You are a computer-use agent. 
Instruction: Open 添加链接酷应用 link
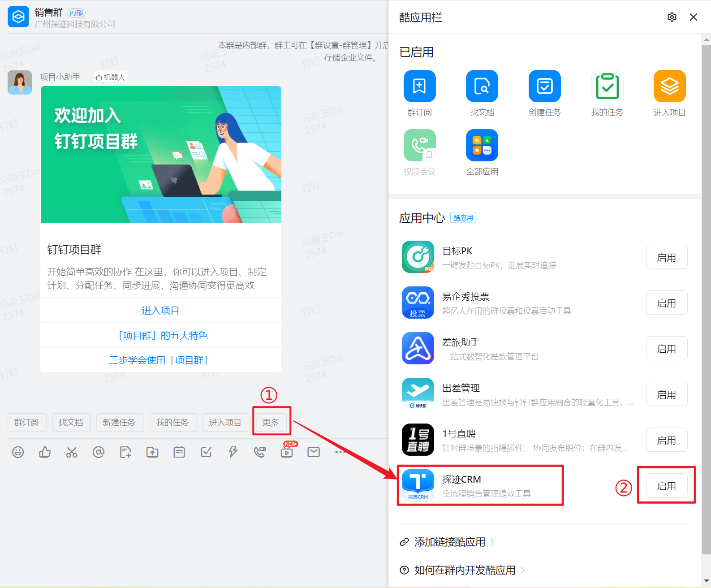pos(447,542)
